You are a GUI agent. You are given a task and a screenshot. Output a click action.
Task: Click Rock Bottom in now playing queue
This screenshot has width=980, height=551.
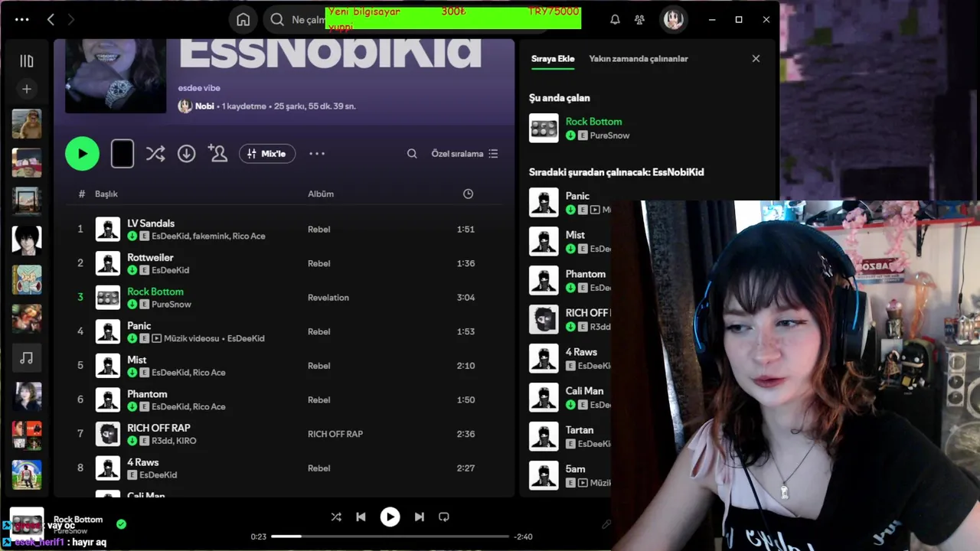coord(594,122)
